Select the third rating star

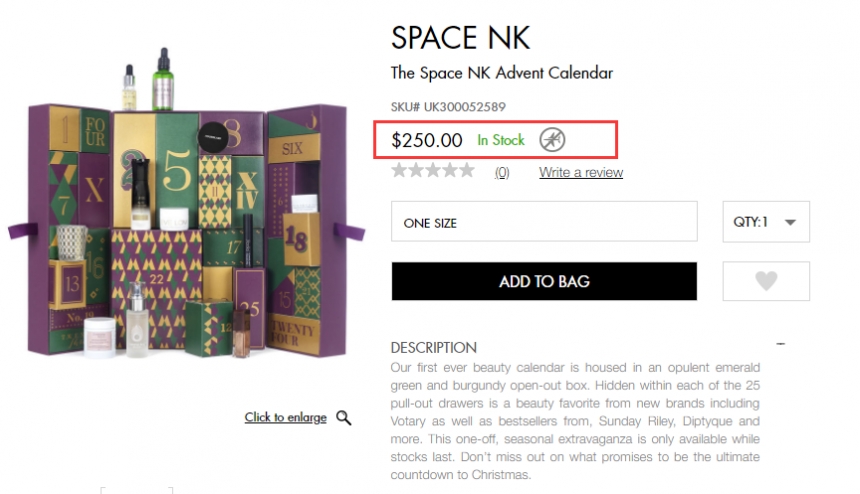[433, 171]
